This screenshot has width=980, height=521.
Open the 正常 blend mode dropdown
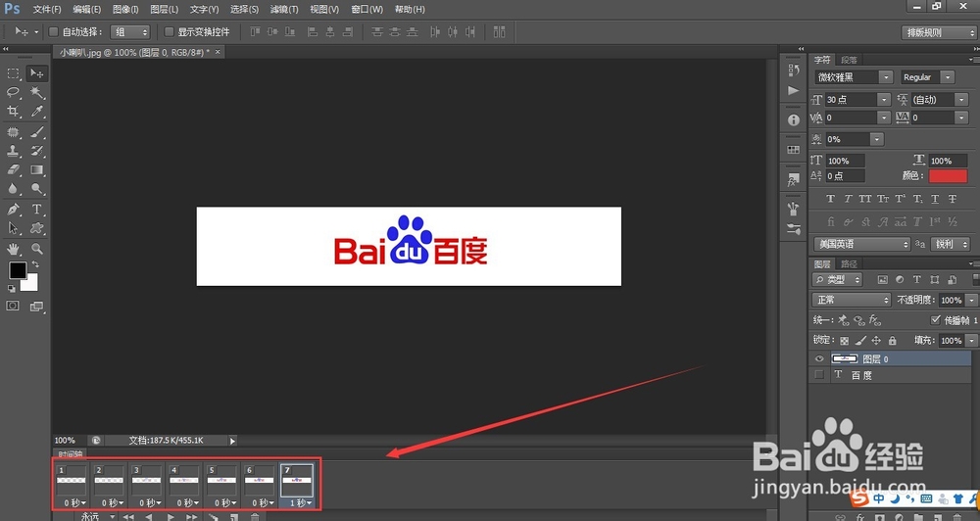pos(852,300)
